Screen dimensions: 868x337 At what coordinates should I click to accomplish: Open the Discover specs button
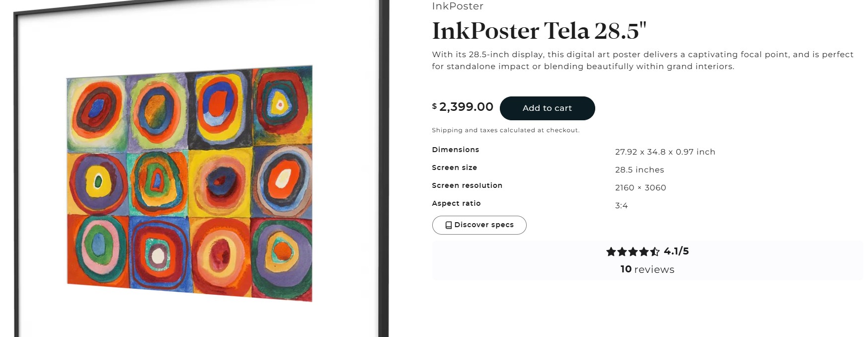[479, 225]
